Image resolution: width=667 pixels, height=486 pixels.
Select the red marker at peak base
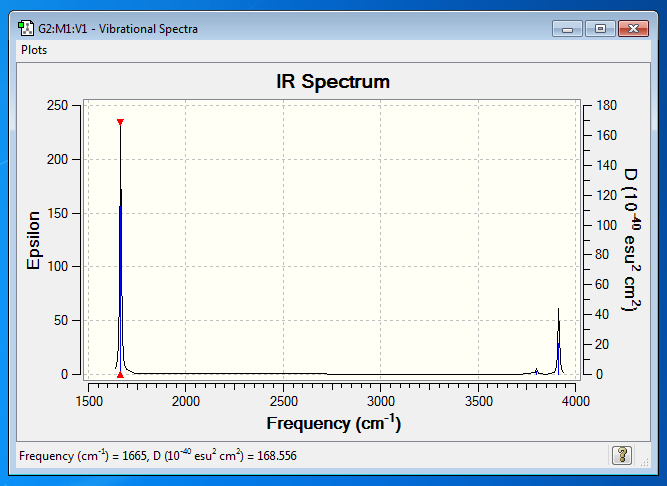[x=120, y=375]
